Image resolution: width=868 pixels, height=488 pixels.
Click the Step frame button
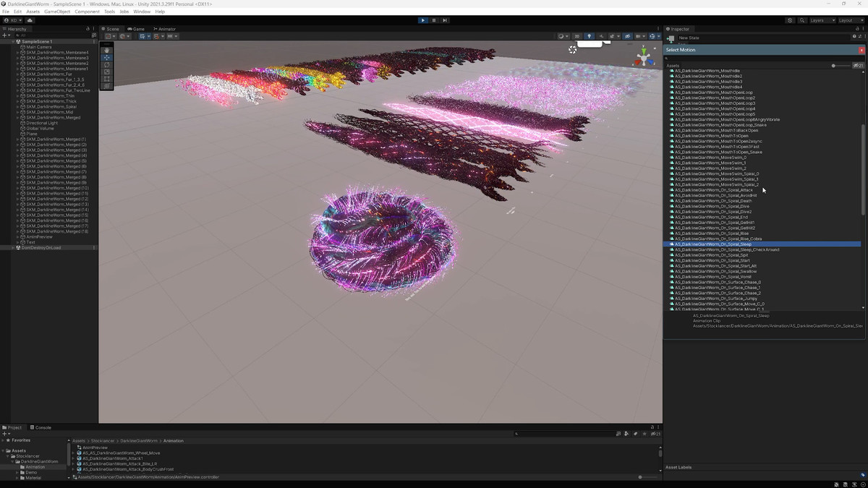coord(445,20)
